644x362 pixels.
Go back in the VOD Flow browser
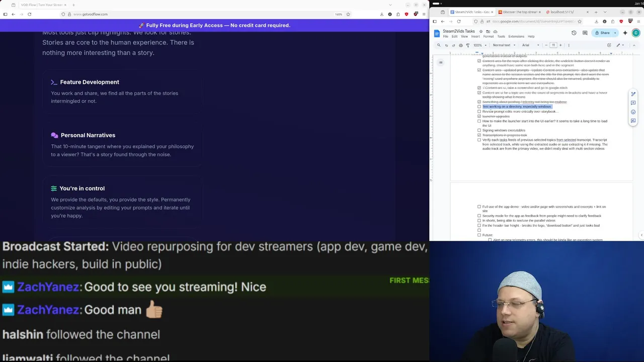pyautogui.click(x=14, y=14)
